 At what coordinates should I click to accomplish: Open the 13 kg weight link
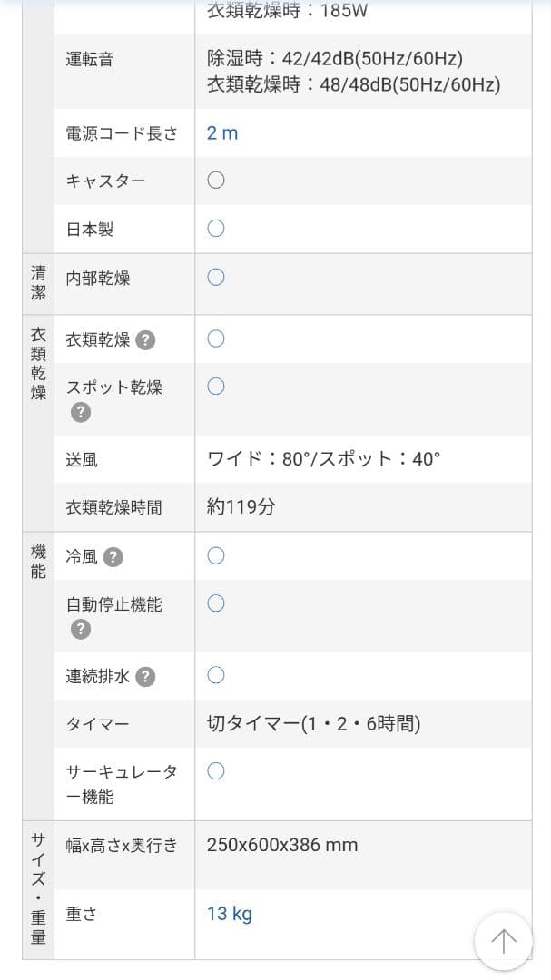coord(230,913)
